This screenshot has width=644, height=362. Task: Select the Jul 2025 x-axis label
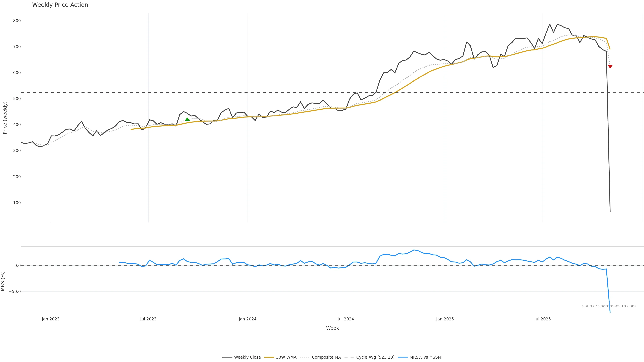[x=543, y=319]
